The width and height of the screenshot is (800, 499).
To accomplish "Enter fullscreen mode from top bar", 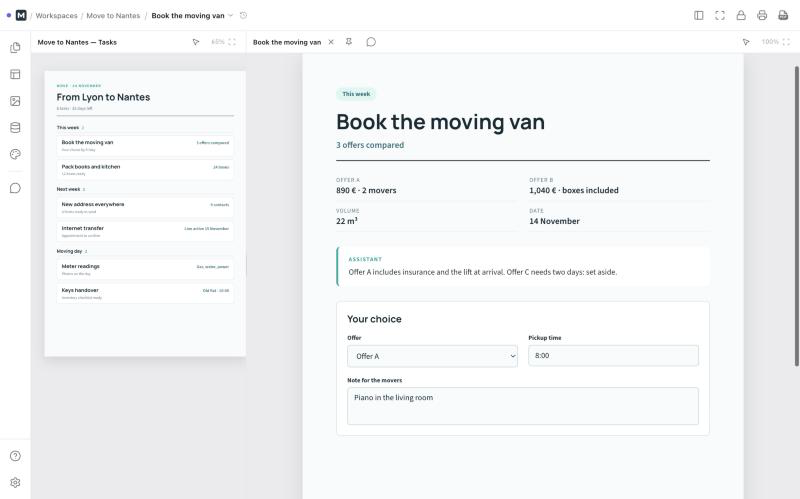I will (720, 15).
